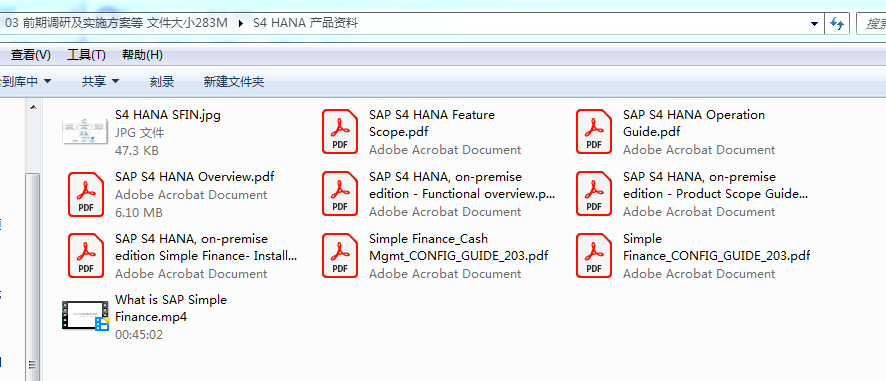
Task: Select file name on-premise edition - Functional overview
Action: coord(462,185)
